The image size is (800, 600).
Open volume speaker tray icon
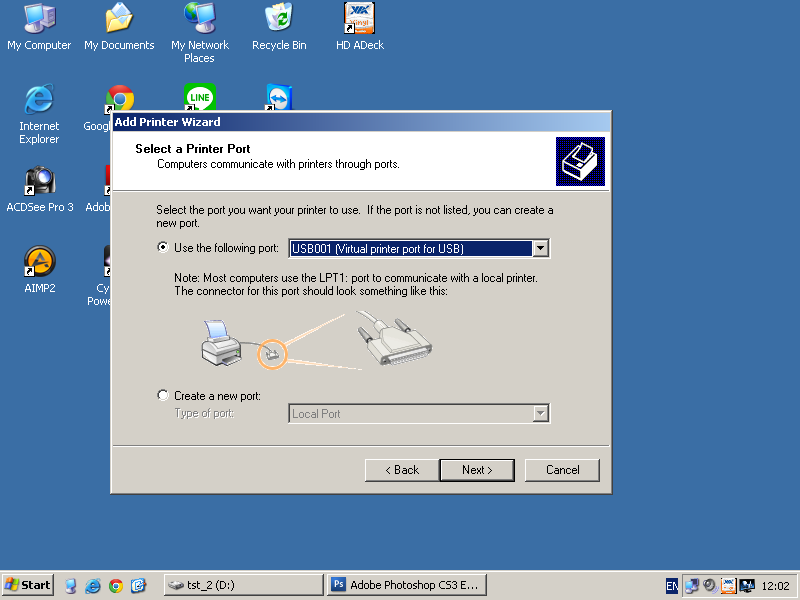click(x=710, y=585)
